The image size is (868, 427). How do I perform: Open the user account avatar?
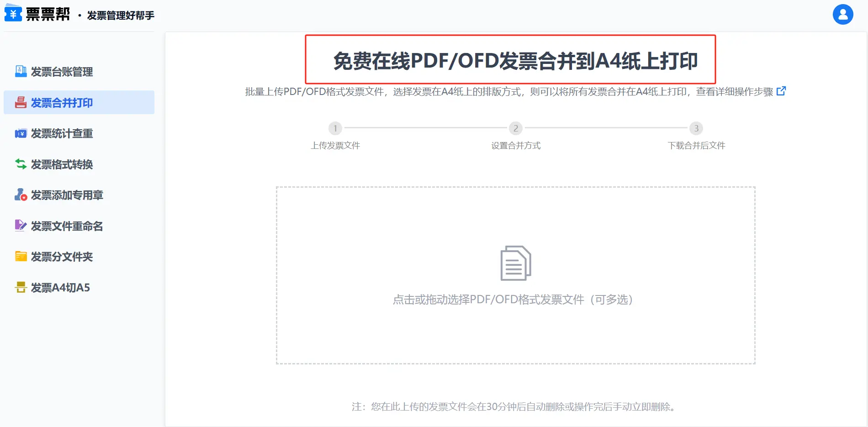pos(842,15)
